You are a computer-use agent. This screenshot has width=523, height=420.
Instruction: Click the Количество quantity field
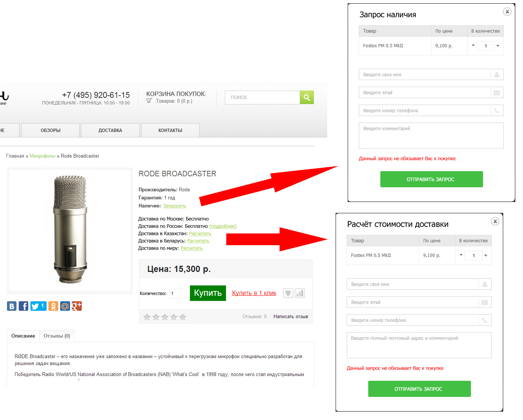178,294
